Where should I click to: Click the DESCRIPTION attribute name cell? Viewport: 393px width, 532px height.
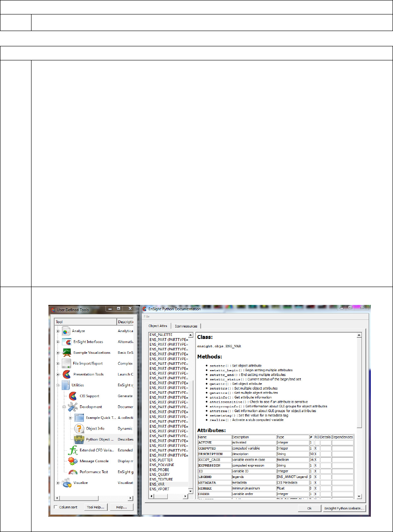click(x=215, y=454)
